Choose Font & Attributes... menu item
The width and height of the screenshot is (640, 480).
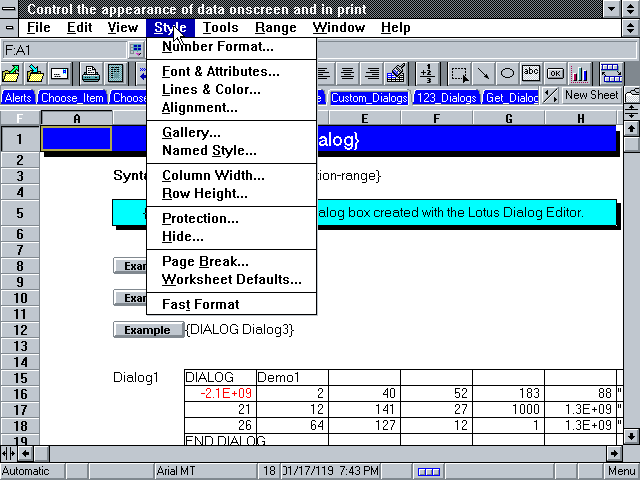coord(231,71)
